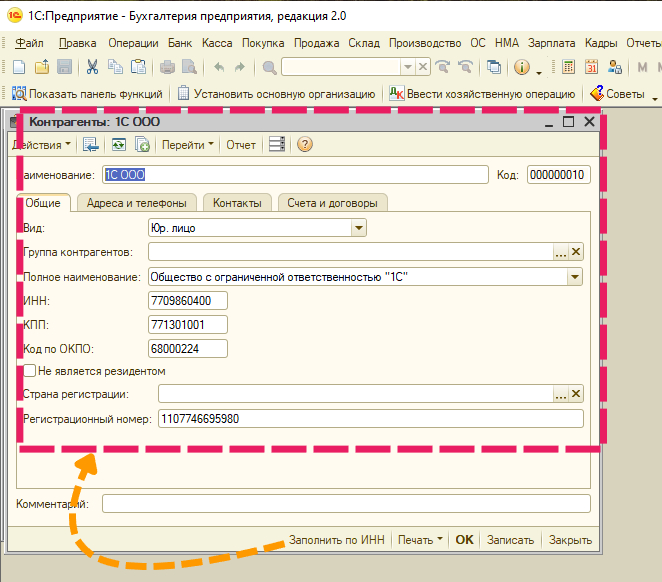Open the Вид dropdown arrow
Viewport: 662px width, 582px height.
click(358, 228)
